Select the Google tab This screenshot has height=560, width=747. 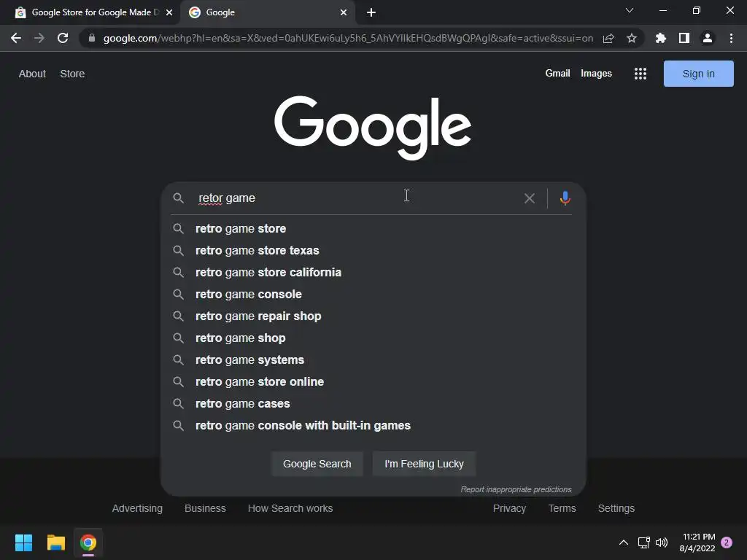point(267,12)
